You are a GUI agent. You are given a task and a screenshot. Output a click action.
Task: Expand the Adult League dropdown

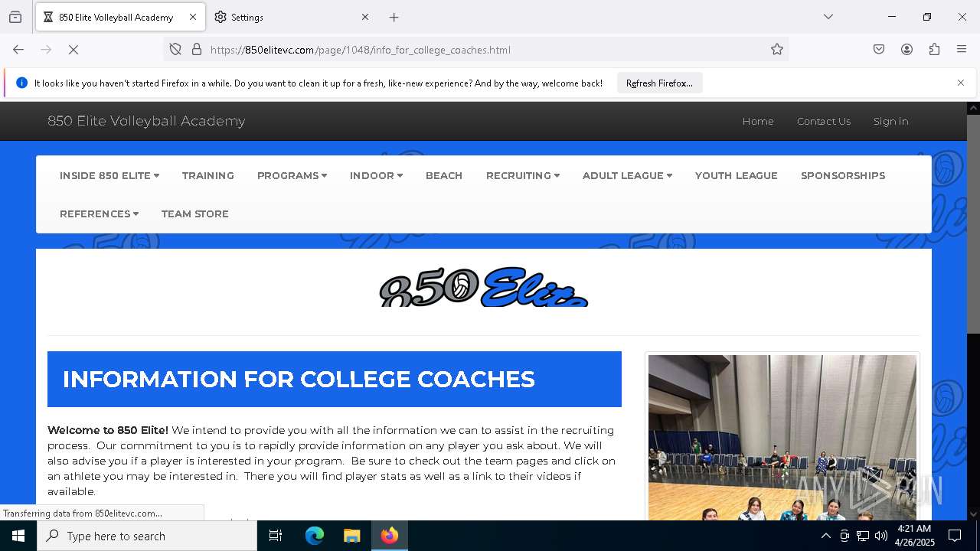pyautogui.click(x=627, y=175)
